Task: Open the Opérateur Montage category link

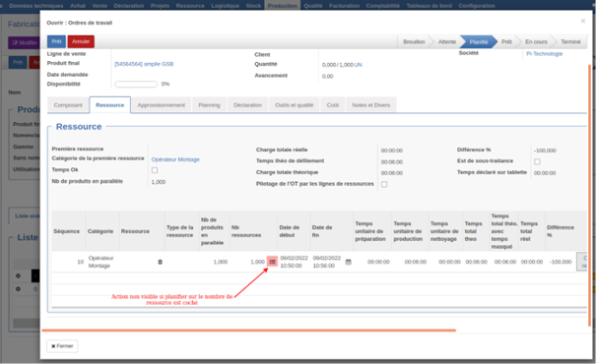Action: coord(175,159)
